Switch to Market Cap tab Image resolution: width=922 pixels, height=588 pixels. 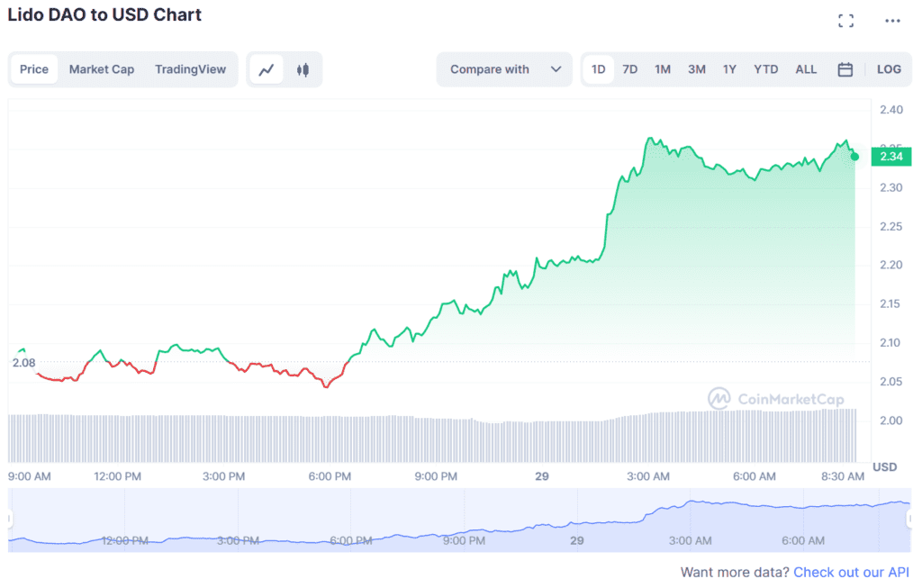pyautogui.click(x=102, y=69)
